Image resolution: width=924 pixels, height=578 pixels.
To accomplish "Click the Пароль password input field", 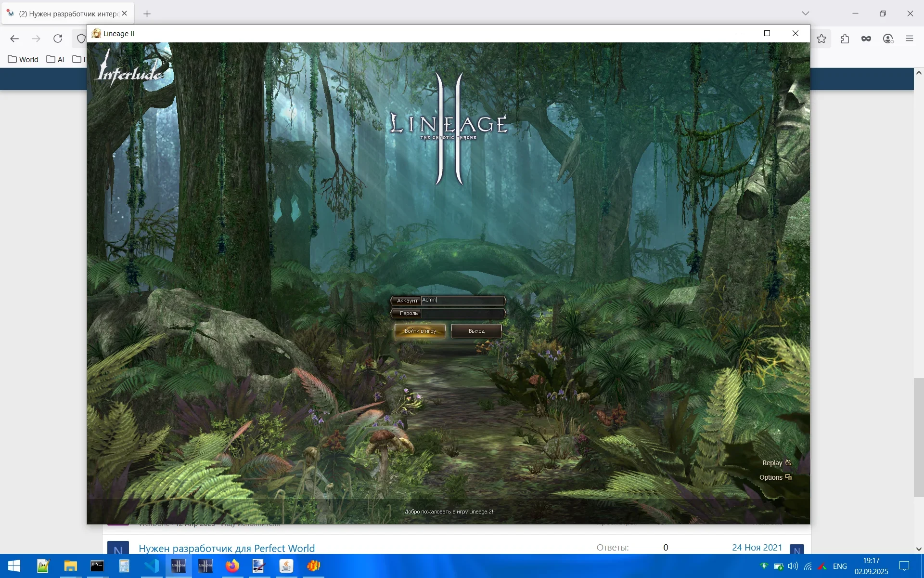I will pyautogui.click(x=462, y=313).
